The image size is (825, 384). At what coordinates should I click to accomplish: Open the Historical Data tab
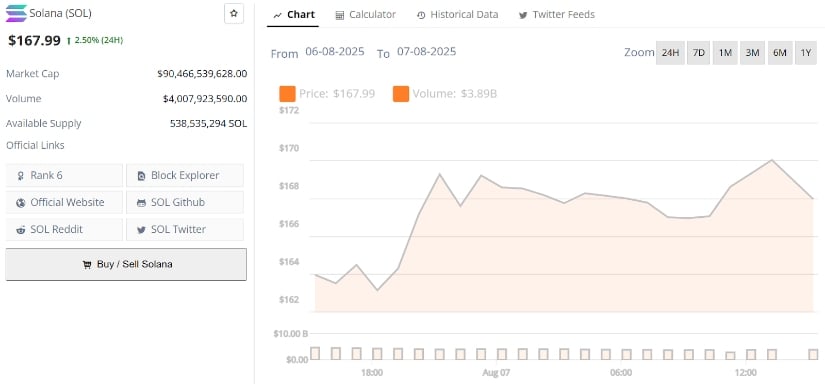tap(457, 15)
